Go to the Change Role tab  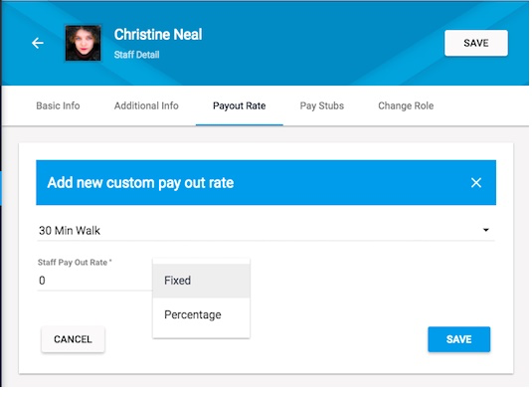coord(406,105)
